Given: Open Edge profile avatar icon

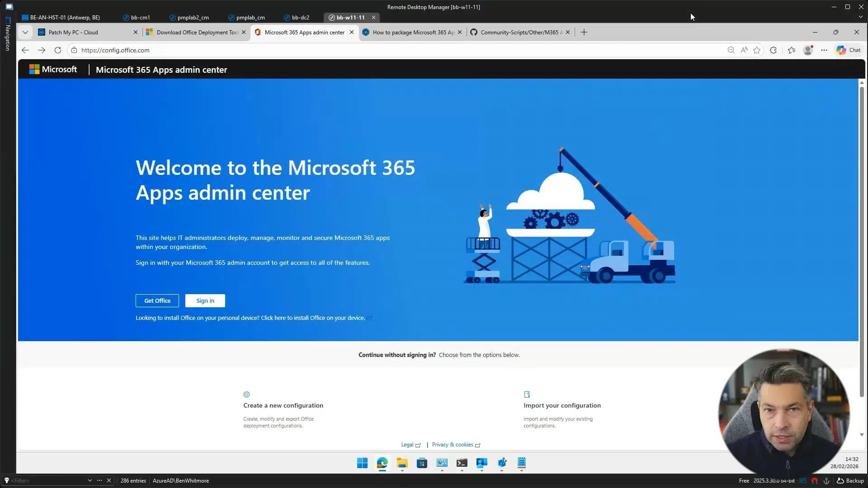Looking at the screenshot, I should click(x=808, y=50).
